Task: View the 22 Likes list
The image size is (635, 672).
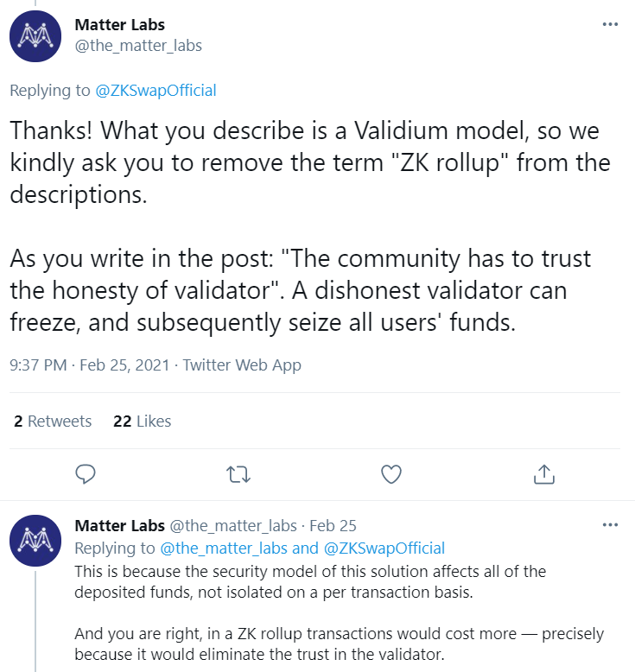Action: [142, 422]
